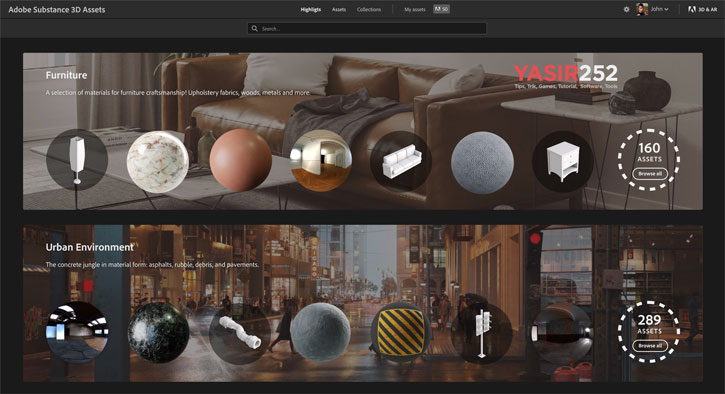Click the search magnifier icon
The image size is (725, 394).
click(254, 29)
